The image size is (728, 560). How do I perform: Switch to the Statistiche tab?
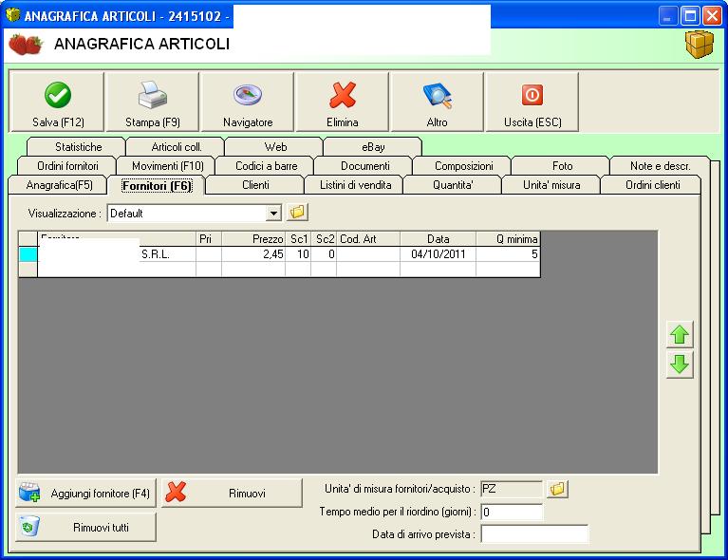click(x=79, y=147)
